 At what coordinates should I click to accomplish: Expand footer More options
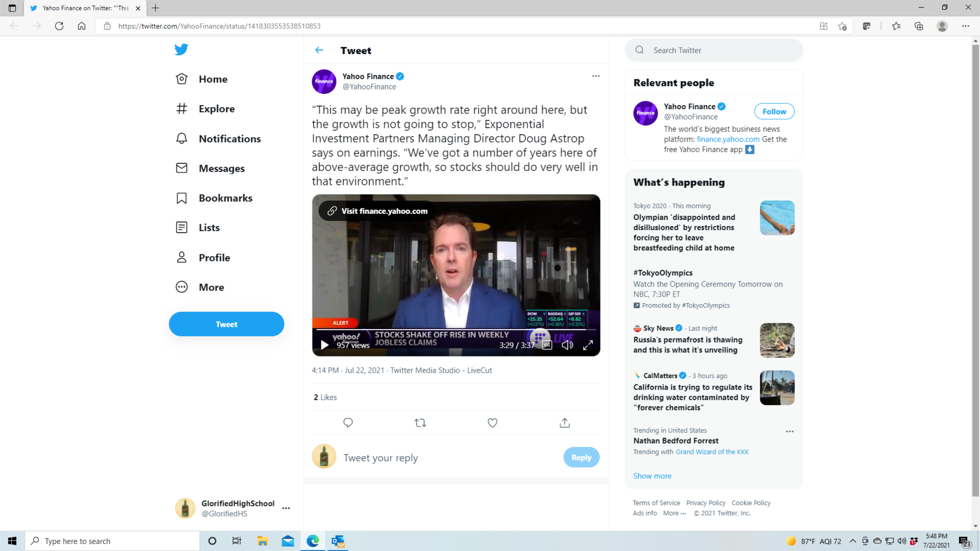coord(675,513)
